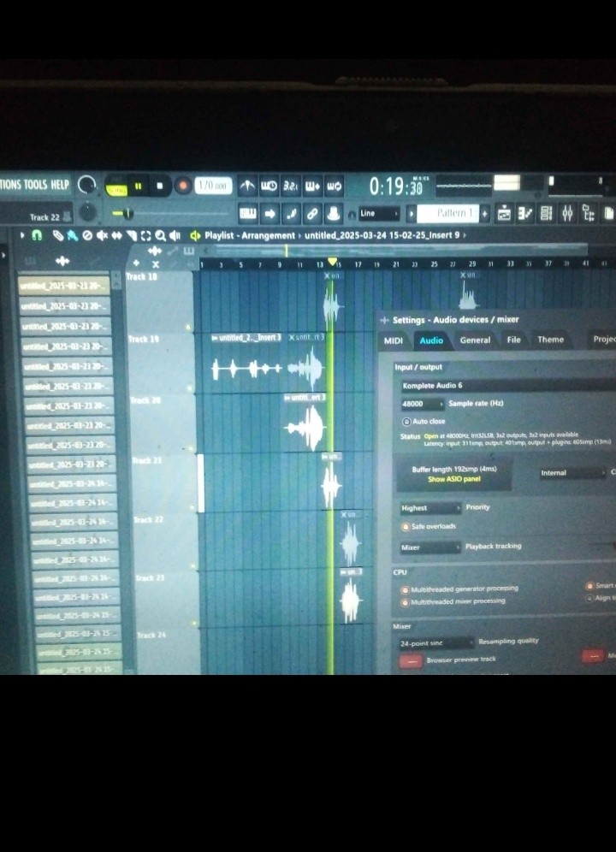Switch to the File settings tab
Image resolution: width=616 pixels, height=852 pixels.
click(514, 340)
